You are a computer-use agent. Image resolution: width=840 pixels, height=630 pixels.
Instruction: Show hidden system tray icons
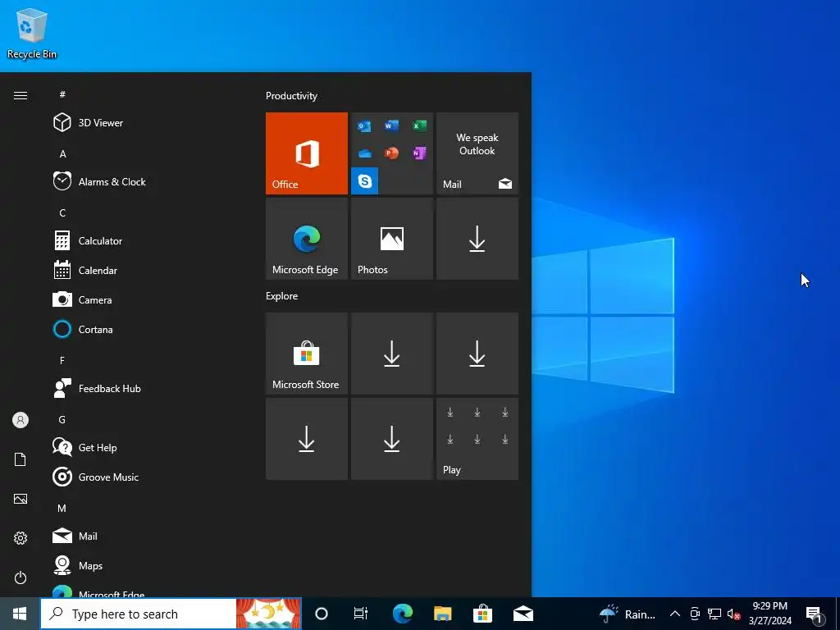(675, 614)
